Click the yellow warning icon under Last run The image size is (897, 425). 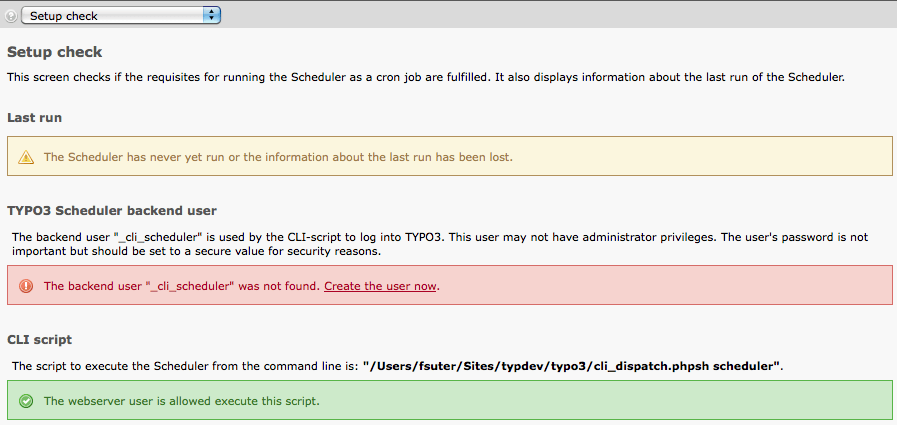(26, 157)
